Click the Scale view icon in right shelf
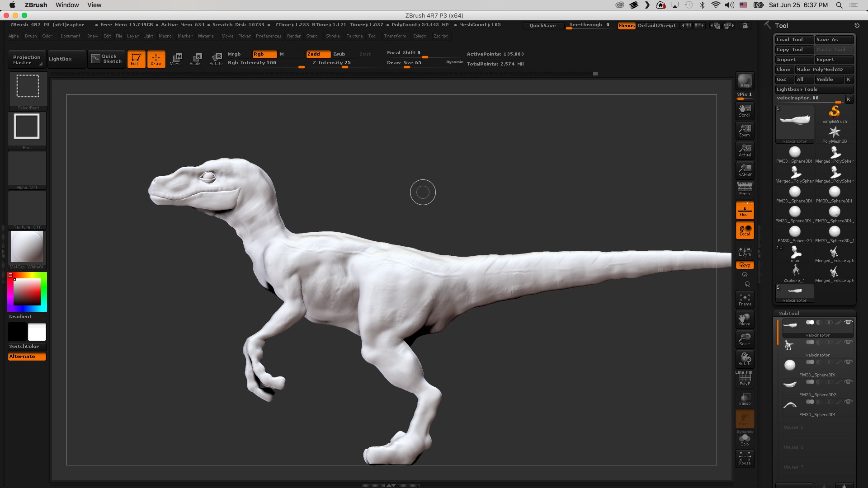The width and height of the screenshot is (868, 488). coord(745,339)
